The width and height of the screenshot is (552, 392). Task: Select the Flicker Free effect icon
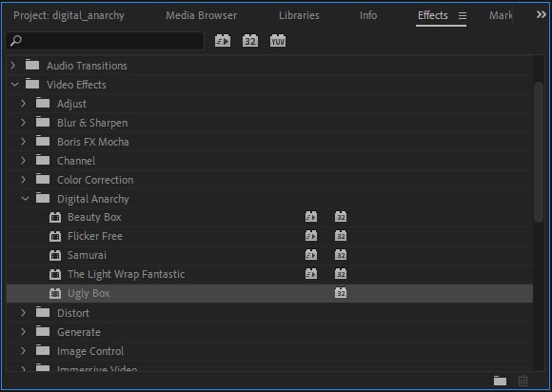click(55, 236)
